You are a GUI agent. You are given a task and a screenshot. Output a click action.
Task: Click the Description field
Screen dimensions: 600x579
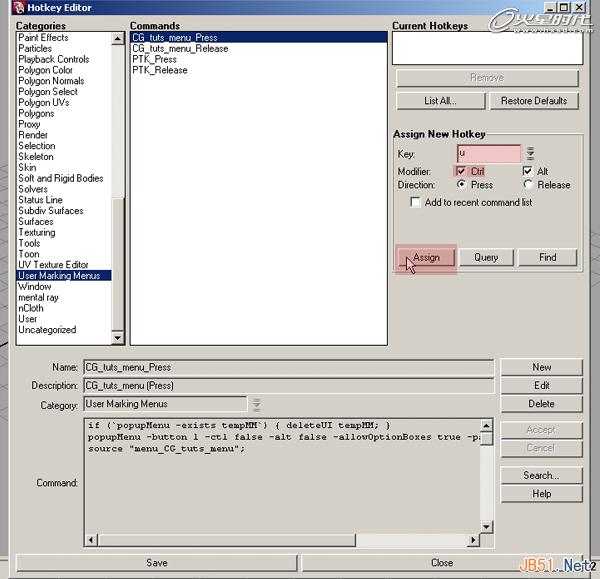289,385
